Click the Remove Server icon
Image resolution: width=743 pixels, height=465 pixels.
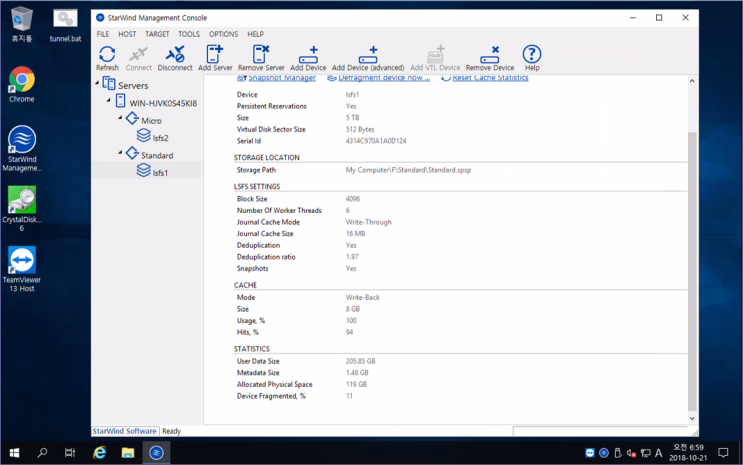tap(261, 58)
